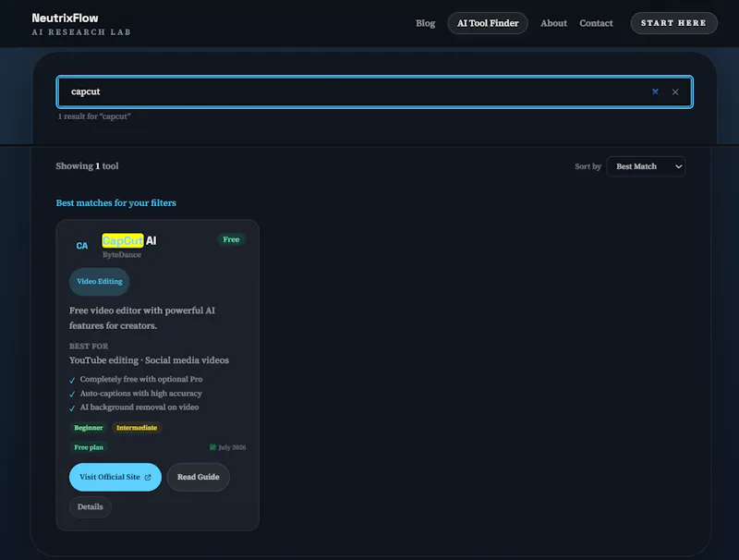This screenshot has width=739, height=560.
Task: Click YouTube editing · Social media videos text
Action: click(149, 360)
